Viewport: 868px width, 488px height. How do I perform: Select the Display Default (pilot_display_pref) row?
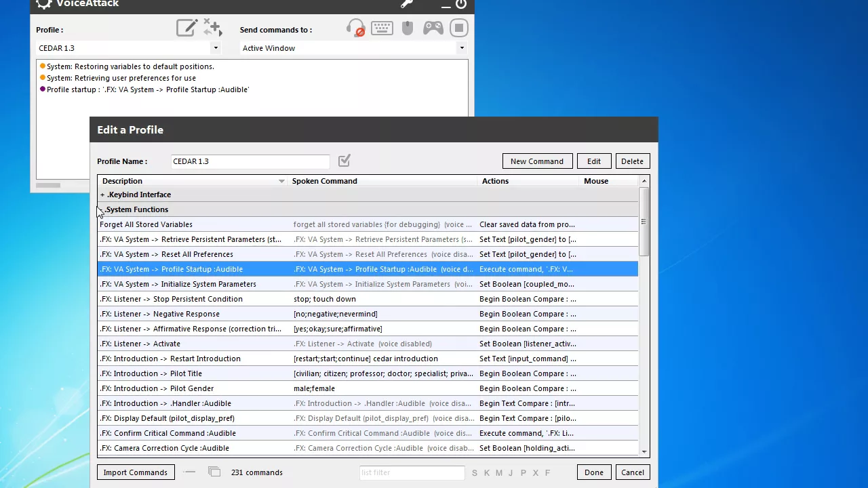pos(368,418)
